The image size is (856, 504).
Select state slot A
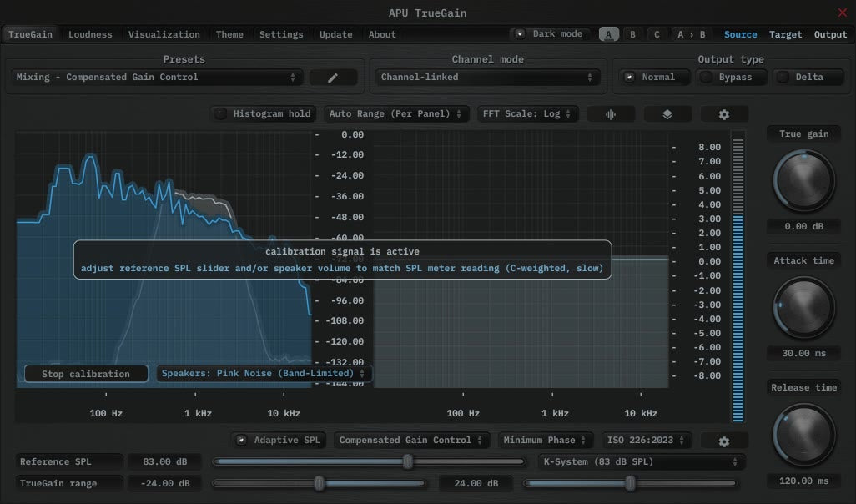[x=609, y=34]
